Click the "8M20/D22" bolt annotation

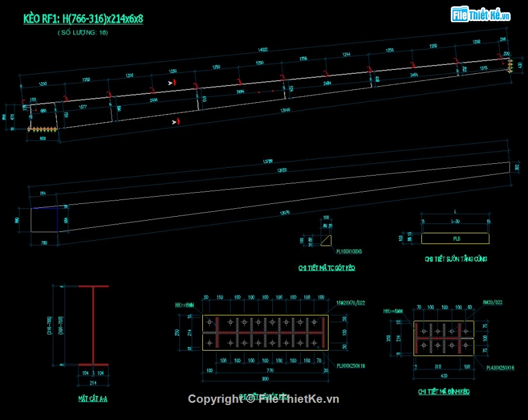point(492,303)
